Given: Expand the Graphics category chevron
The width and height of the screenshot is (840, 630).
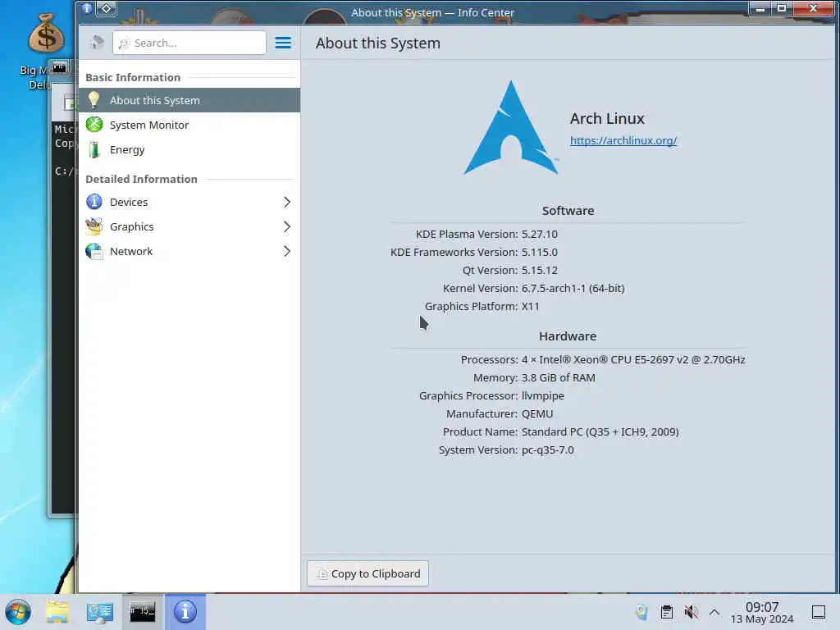Looking at the screenshot, I should 286,226.
